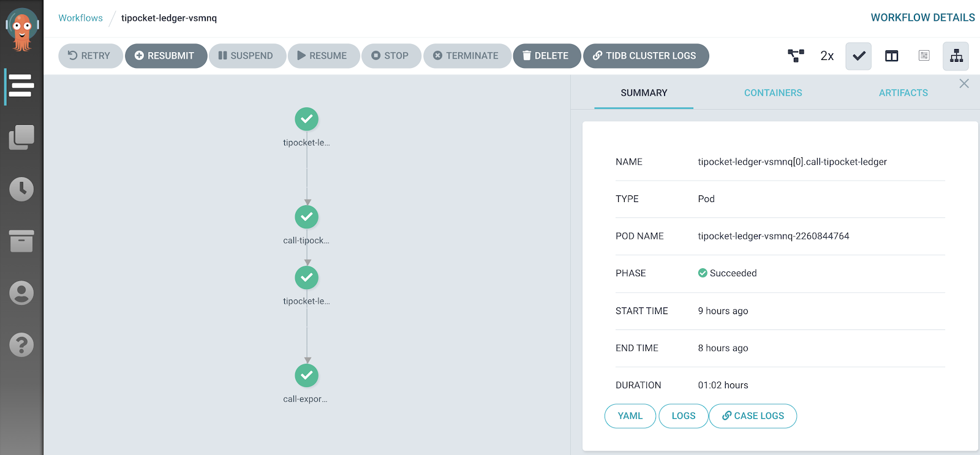Toggle the hierarchy tree view button
The width and height of the screenshot is (980, 455).
coord(956,56)
